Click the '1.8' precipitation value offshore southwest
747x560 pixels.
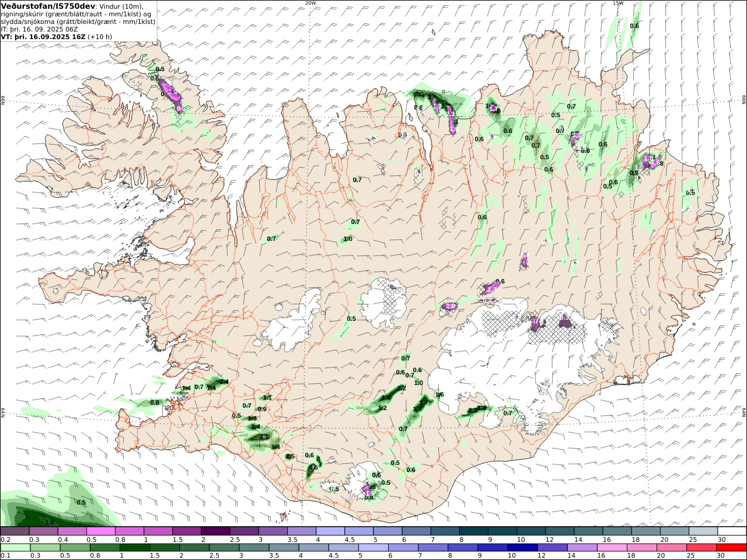click(x=50, y=522)
